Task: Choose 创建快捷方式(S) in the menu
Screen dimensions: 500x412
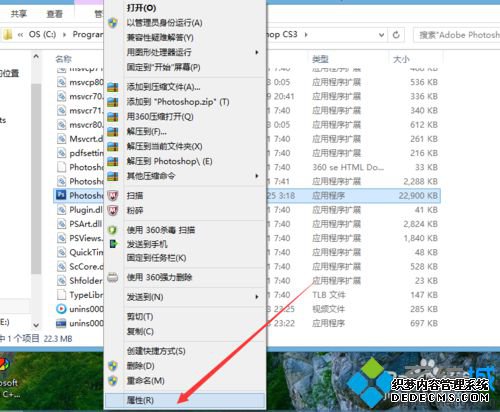Action: pos(185,351)
